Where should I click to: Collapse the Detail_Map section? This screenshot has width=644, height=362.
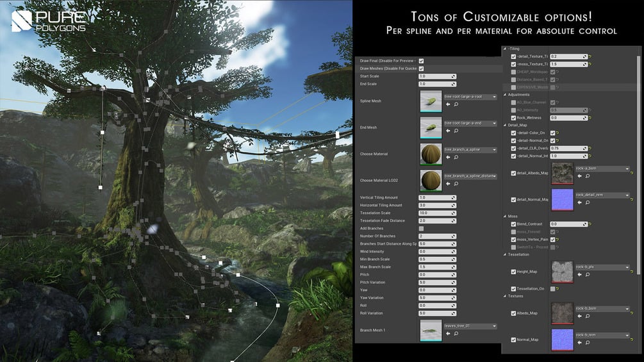pyautogui.click(x=505, y=125)
